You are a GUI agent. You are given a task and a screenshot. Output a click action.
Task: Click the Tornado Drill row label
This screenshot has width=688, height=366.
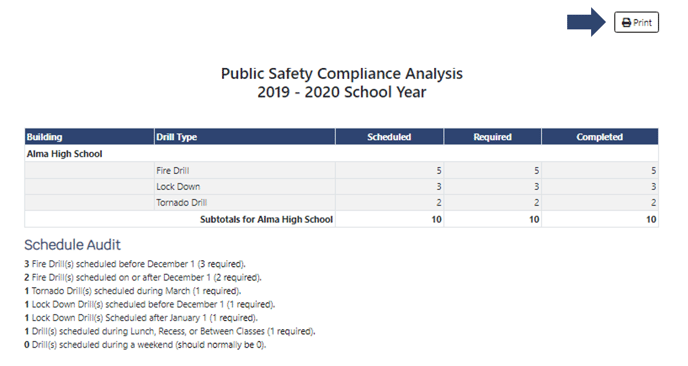(182, 203)
